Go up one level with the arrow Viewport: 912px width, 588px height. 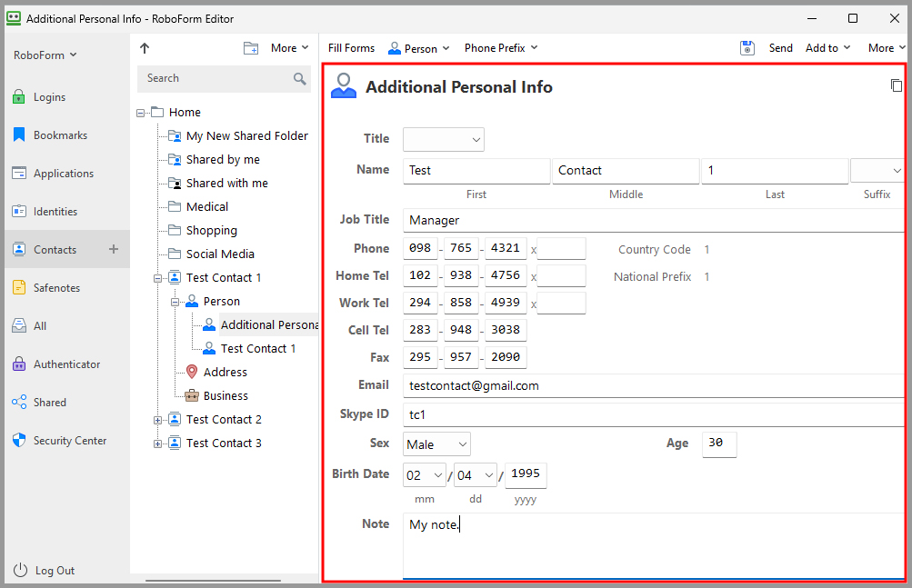[x=145, y=48]
